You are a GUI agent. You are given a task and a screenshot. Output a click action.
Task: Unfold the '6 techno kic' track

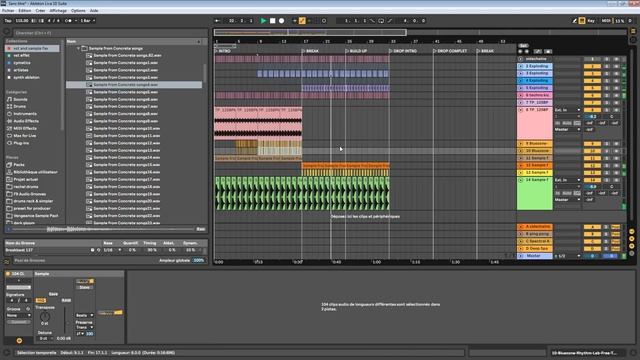point(520,95)
